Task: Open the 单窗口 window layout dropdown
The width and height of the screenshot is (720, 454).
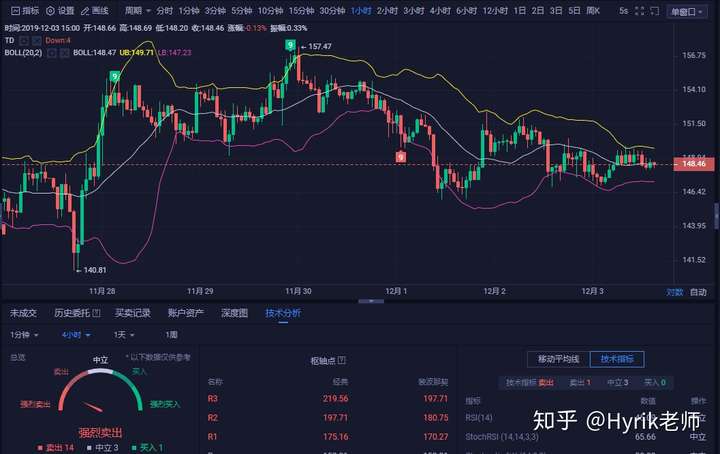Action: coord(687,11)
